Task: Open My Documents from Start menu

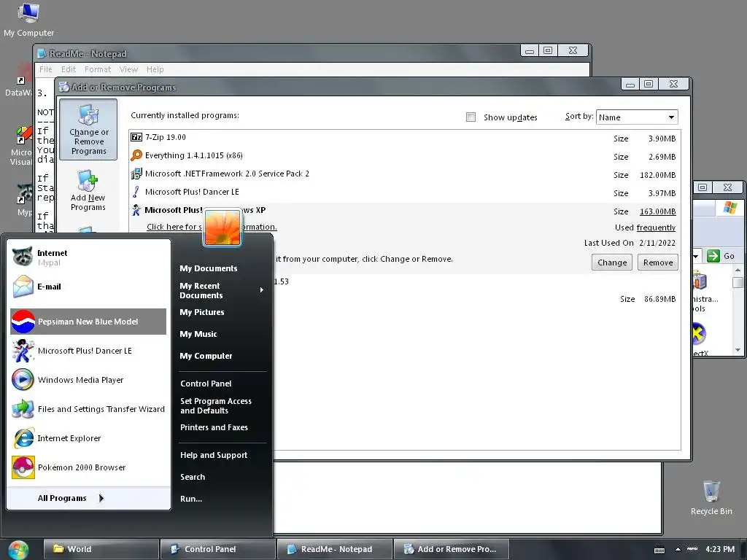Action: [208, 268]
